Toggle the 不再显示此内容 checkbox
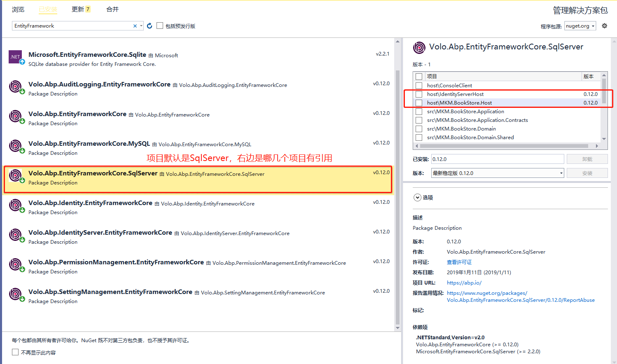The width and height of the screenshot is (617, 364). coord(15,352)
